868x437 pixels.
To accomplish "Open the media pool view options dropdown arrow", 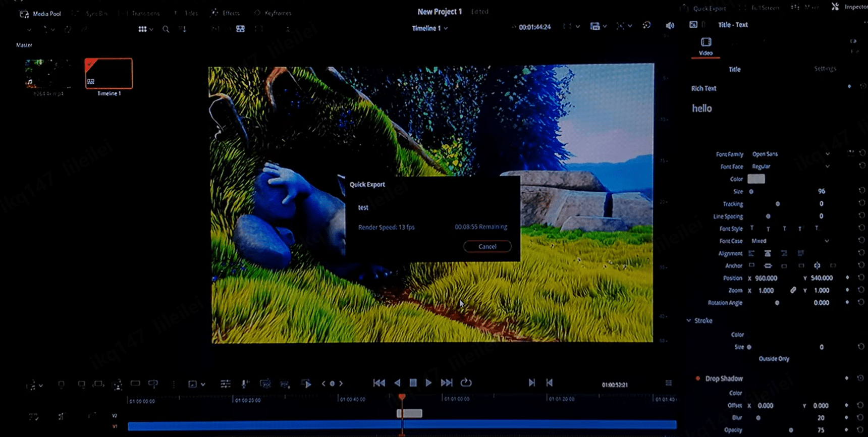I will 151,29.
